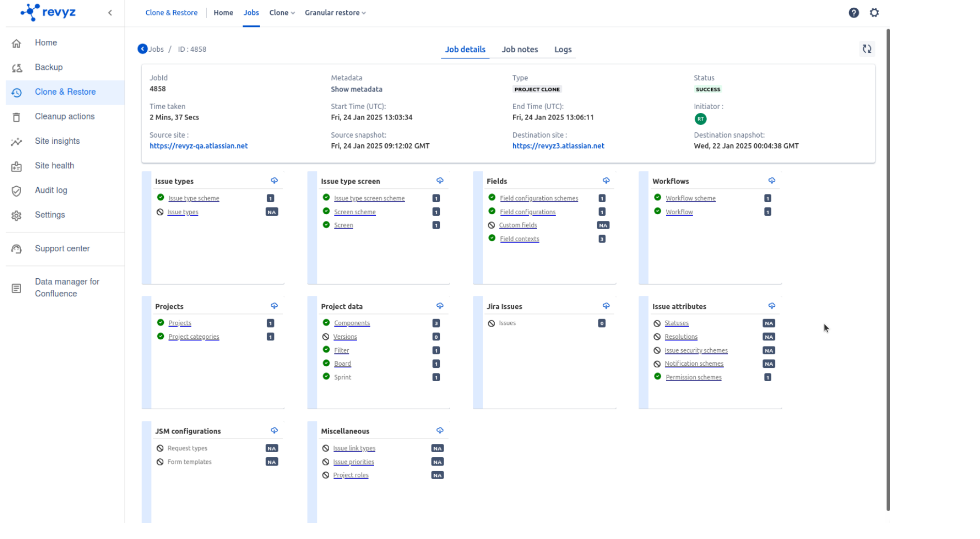Click the download icon on Workflows card
The height and width of the screenshot is (539, 980).
click(x=771, y=181)
